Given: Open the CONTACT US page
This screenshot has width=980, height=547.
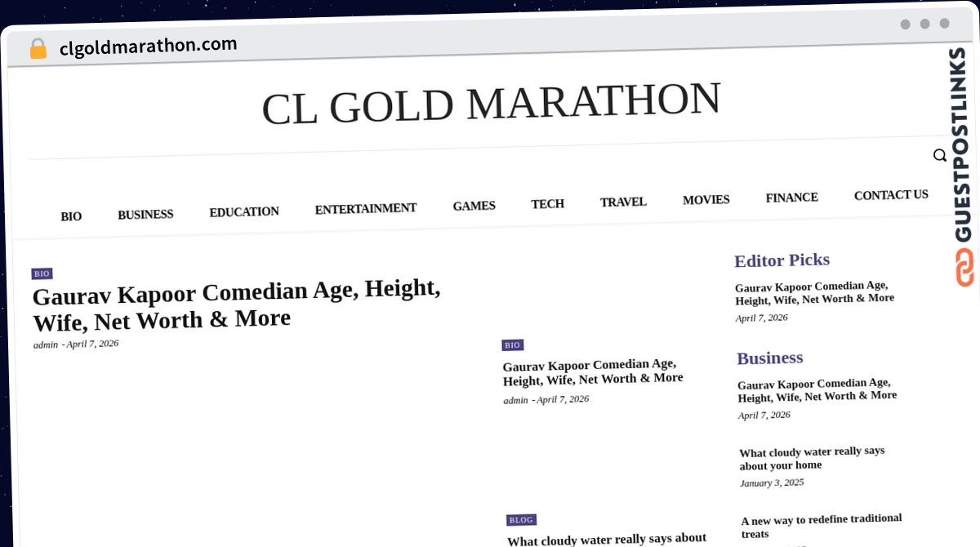Looking at the screenshot, I should tap(891, 195).
